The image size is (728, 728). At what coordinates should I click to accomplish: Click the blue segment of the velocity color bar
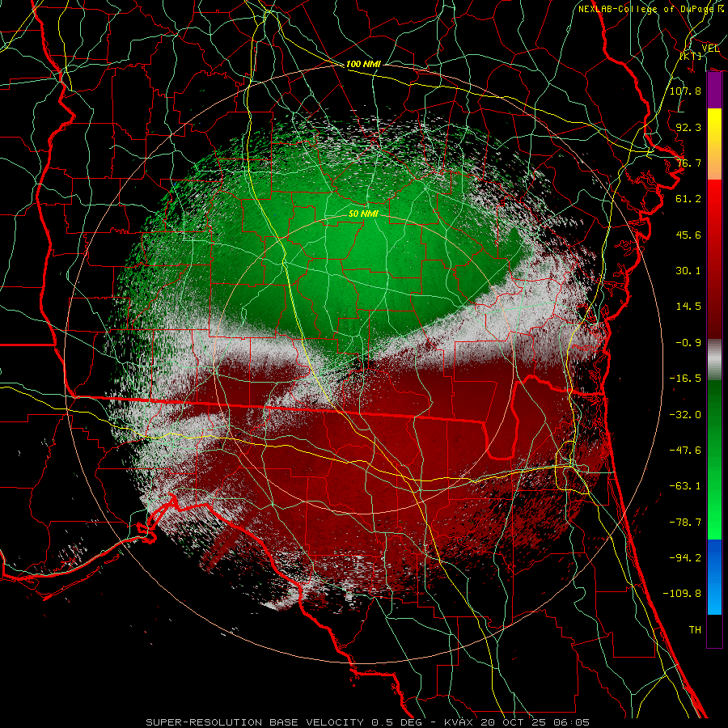tap(714, 577)
